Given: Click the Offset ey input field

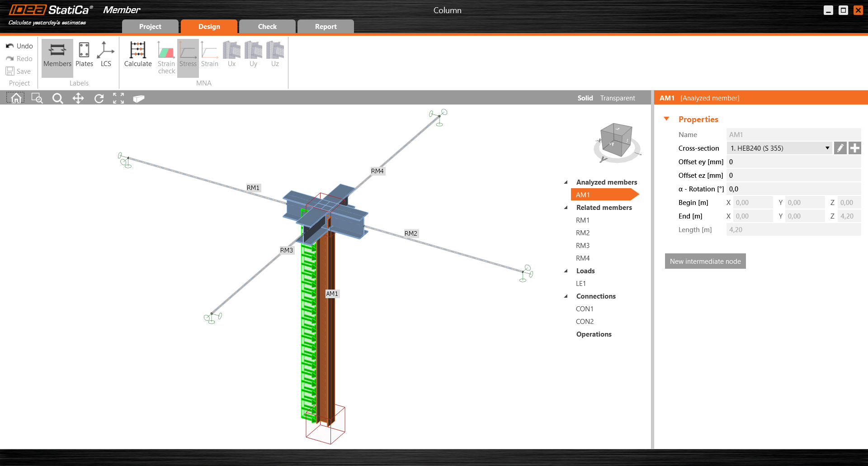Looking at the screenshot, I should pos(793,162).
